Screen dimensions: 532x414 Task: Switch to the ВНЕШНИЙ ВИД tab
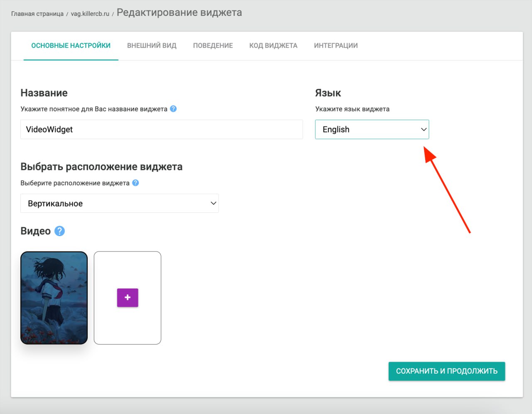(152, 46)
